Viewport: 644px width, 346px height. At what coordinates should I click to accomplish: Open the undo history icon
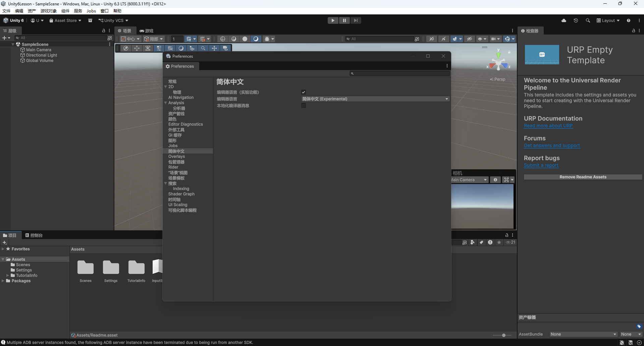pos(576,20)
